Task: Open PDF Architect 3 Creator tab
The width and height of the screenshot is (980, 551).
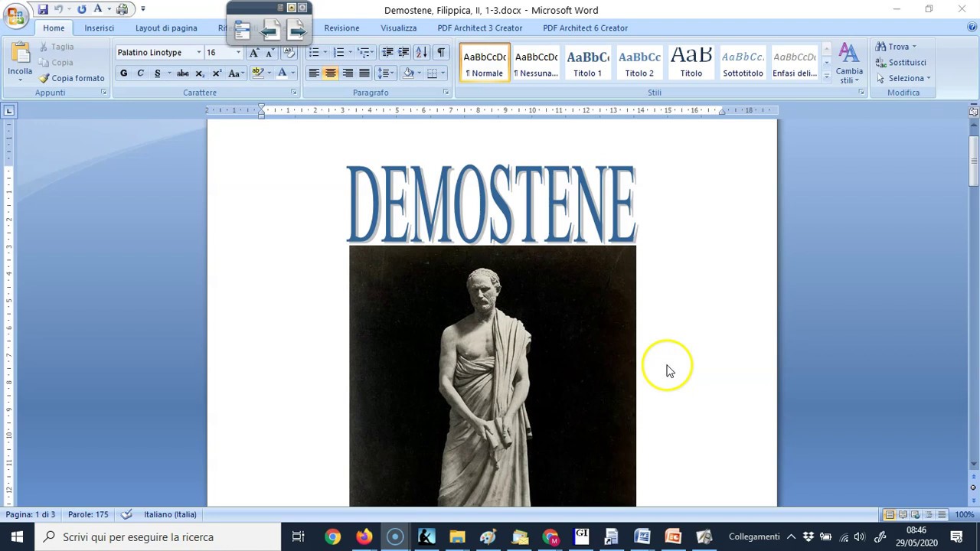Action: click(x=480, y=28)
